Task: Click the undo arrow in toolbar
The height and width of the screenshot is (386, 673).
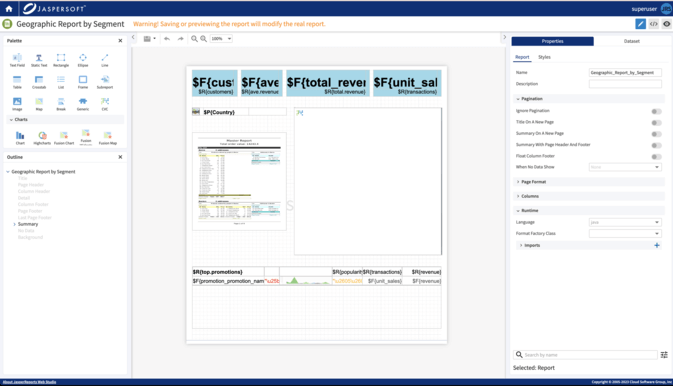Action: click(x=167, y=39)
